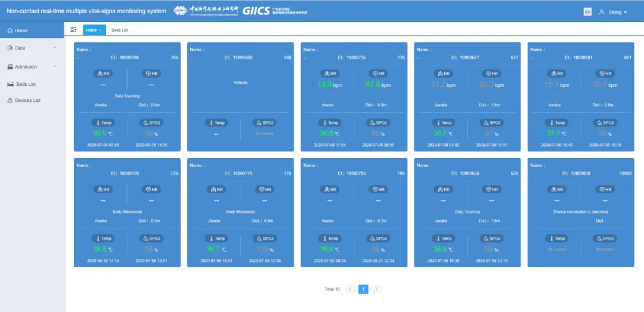Click next page arrow in pagination

tap(377, 289)
